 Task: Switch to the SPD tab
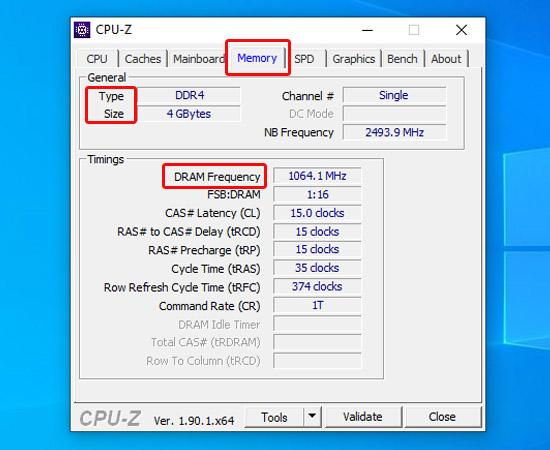click(x=304, y=59)
